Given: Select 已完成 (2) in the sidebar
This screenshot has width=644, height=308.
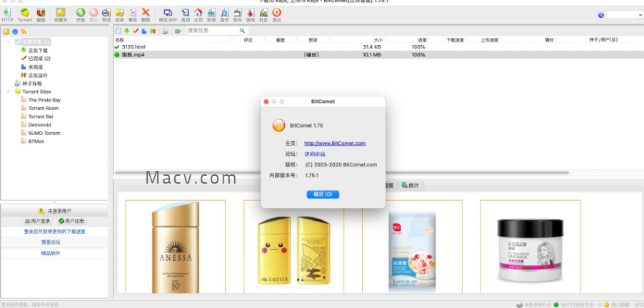Looking at the screenshot, I should tap(39, 59).
